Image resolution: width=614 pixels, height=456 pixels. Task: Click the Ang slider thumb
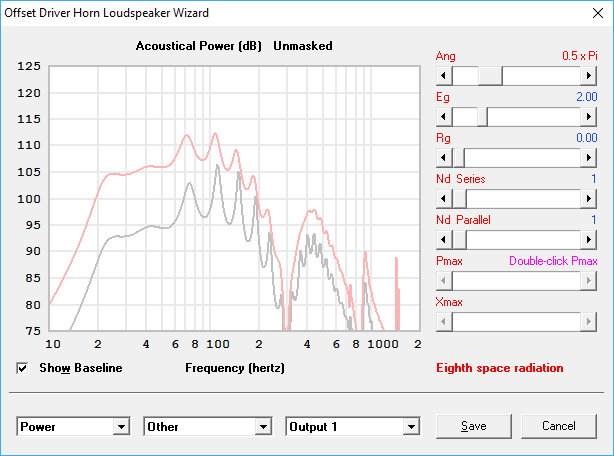[490, 76]
